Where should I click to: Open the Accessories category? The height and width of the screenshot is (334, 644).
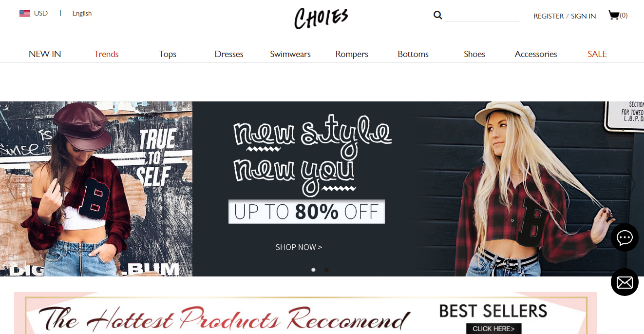[x=536, y=54]
